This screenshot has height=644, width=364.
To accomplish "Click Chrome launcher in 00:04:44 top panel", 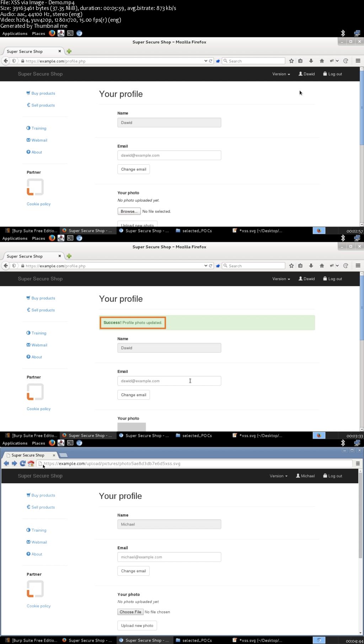I will [79, 443].
